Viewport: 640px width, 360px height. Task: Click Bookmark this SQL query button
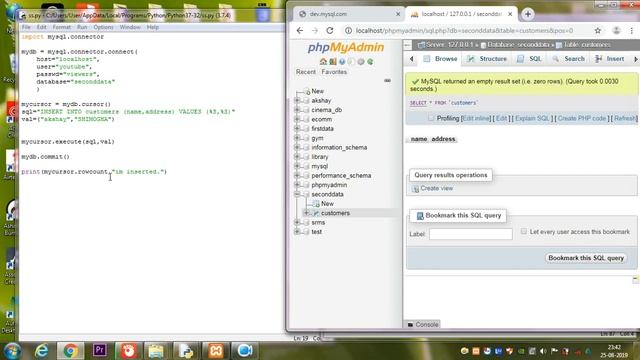[586, 258]
